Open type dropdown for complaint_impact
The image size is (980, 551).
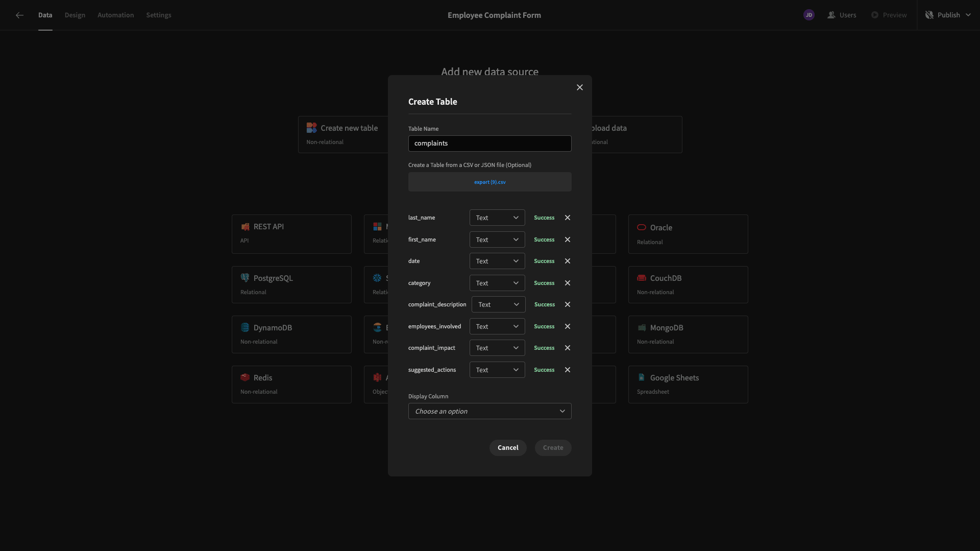[497, 348]
